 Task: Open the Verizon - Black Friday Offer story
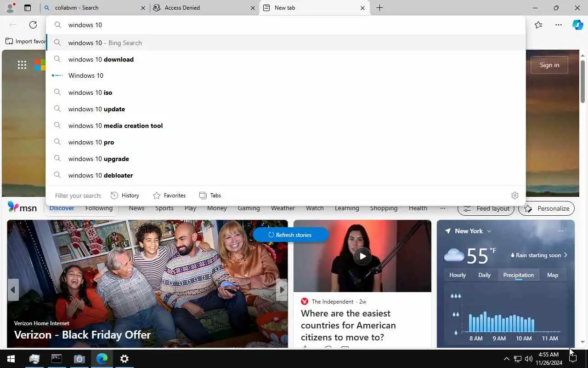click(x=82, y=334)
